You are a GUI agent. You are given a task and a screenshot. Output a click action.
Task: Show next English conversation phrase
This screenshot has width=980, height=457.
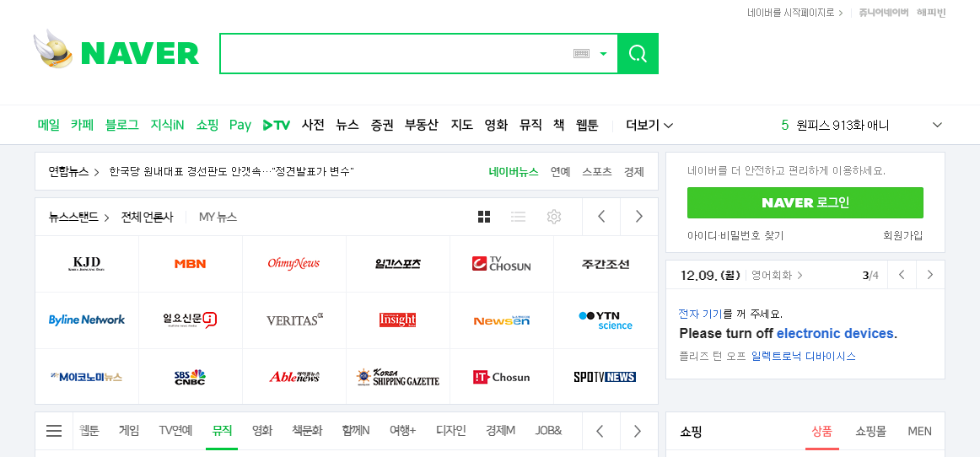[930, 274]
